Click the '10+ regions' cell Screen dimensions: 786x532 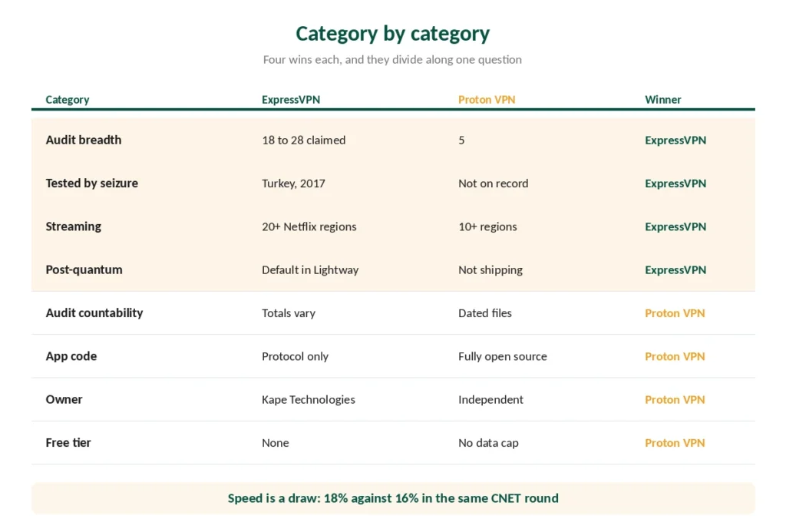[x=487, y=226]
